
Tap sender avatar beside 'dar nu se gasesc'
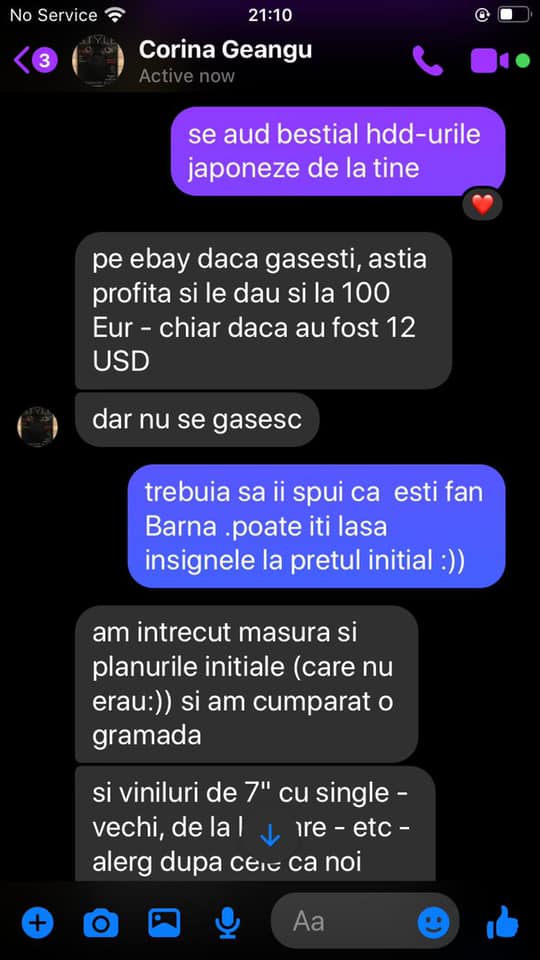coord(37,426)
